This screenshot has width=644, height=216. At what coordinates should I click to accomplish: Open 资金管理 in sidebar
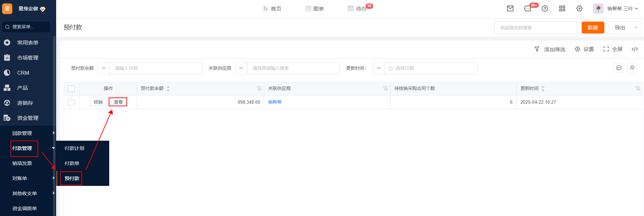pyautogui.click(x=27, y=118)
